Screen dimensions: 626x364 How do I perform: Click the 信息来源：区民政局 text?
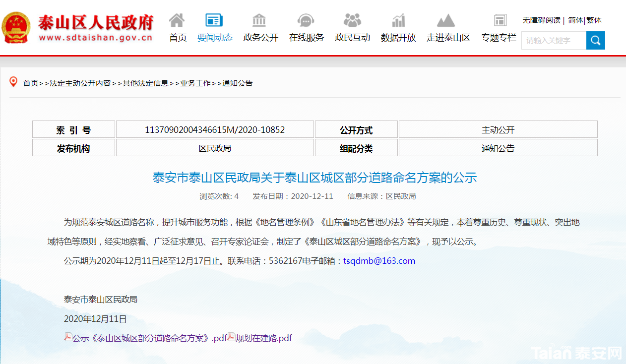click(381, 196)
